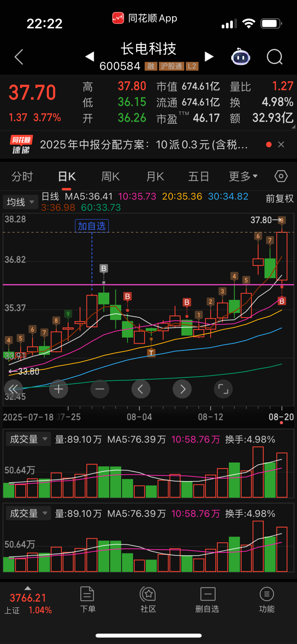Open 功能 functions menu
Screen dimensions: 297x644
point(266,600)
